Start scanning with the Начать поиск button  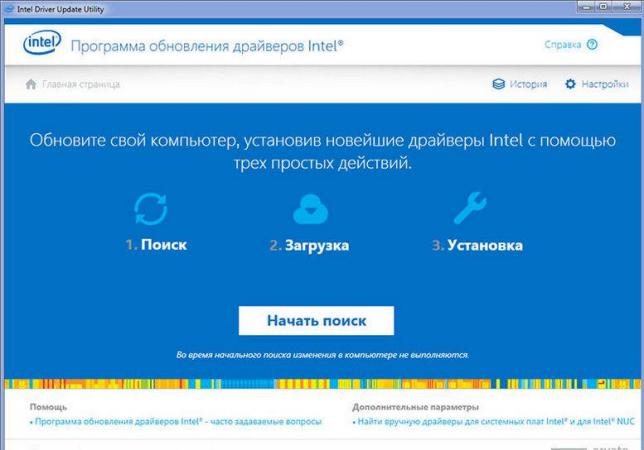[316, 321]
